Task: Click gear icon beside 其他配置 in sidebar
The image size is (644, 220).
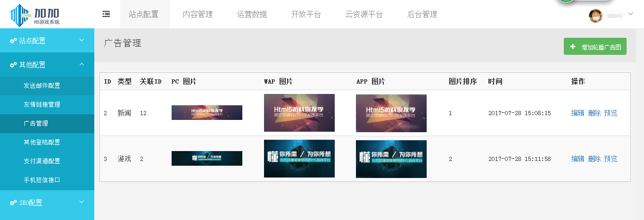Action: coord(13,65)
